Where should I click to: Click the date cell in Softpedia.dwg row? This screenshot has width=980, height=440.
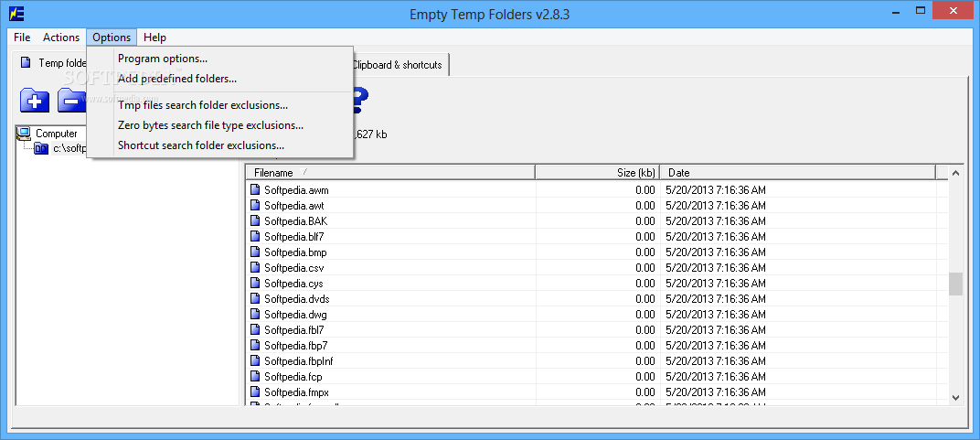716,315
